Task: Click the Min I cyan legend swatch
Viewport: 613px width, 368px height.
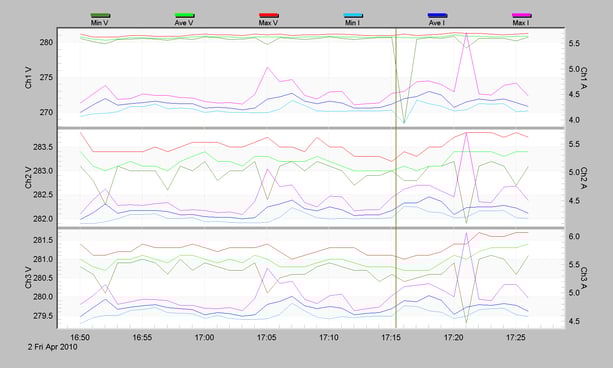Action: point(353,15)
